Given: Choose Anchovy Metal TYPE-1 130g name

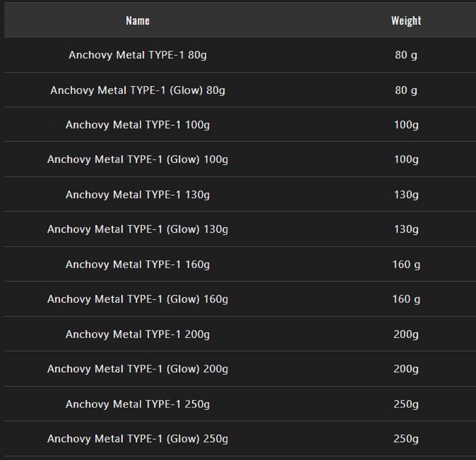Looking at the screenshot, I should point(138,195).
